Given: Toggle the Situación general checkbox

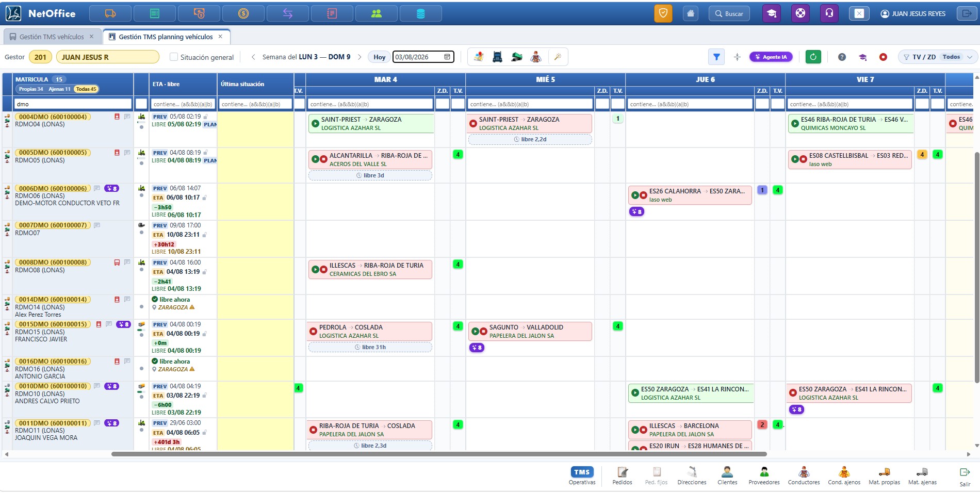Looking at the screenshot, I should coord(174,57).
